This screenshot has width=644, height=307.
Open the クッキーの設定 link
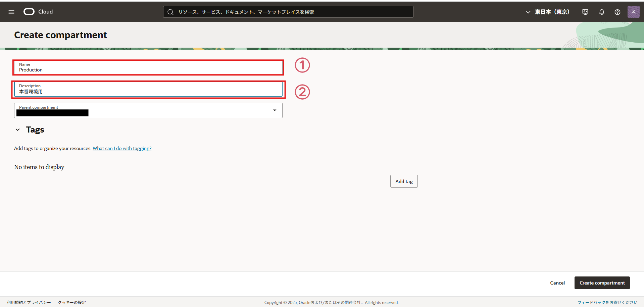pyautogui.click(x=72, y=303)
